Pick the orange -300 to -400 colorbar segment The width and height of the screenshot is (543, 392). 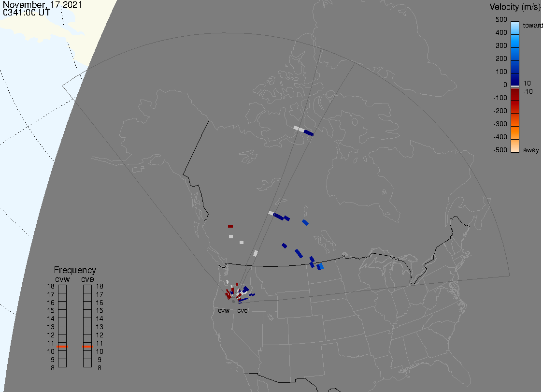pos(515,133)
